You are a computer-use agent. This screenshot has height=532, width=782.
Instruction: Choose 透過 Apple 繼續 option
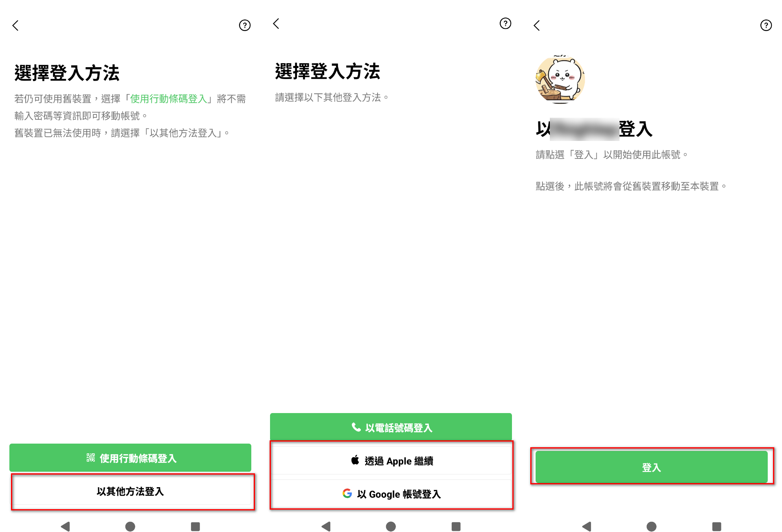(392, 460)
